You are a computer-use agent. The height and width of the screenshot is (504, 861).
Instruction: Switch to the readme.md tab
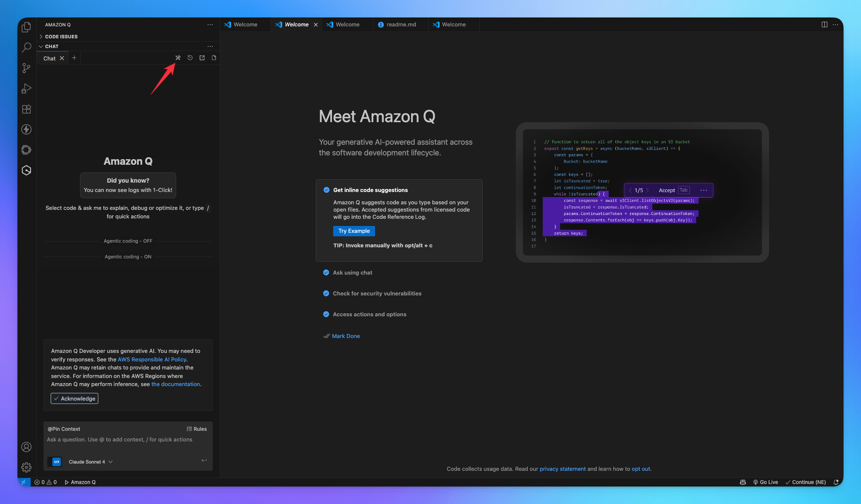click(401, 25)
